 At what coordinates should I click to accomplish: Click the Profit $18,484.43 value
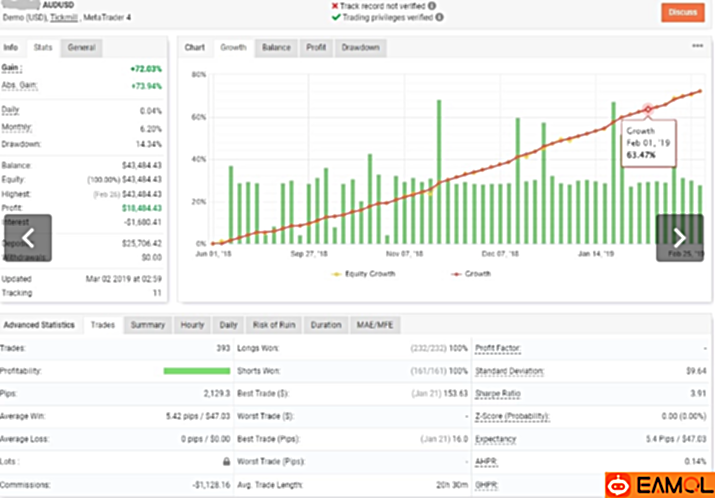[x=142, y=208]
